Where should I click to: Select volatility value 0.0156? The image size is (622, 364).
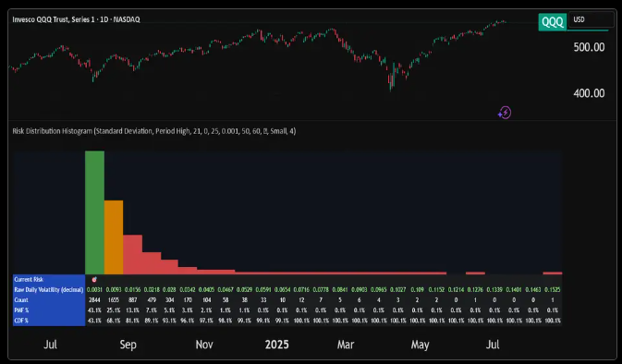coord(132,290)
